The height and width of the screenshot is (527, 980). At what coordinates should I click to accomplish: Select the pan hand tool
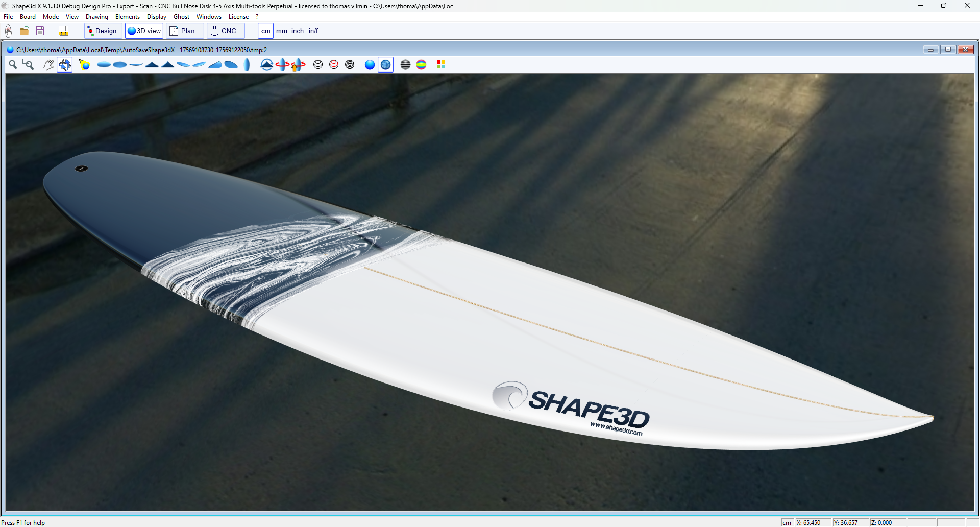[48, 64]
